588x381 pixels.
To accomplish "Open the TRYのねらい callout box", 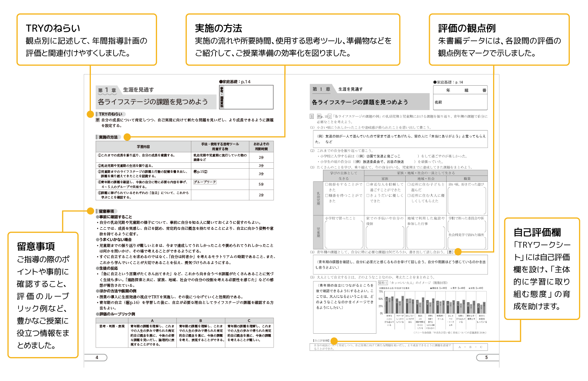I will tap(87, 40).
